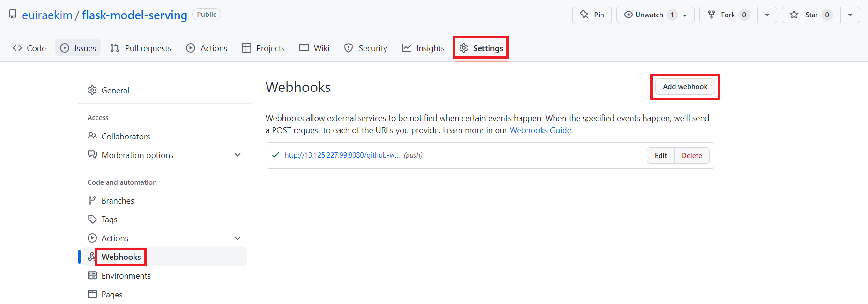This screenshot has width=868, height=304.
Task: Open the Pull requests tab
Action: pyautogui.click(x=141, y=48)
